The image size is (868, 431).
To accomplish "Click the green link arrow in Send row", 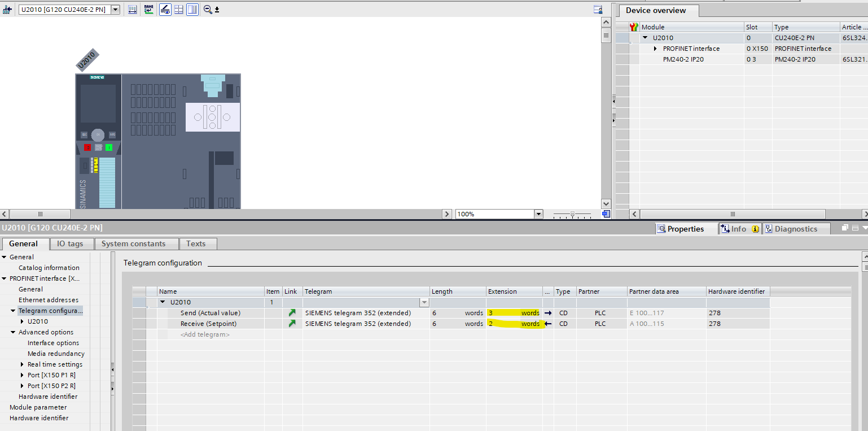I will coord(292,313).
